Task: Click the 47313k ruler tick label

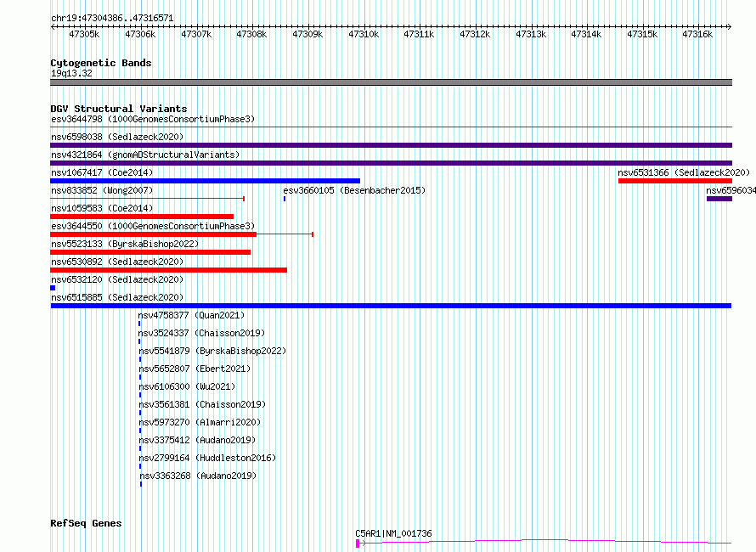Action: click(531, 34)
